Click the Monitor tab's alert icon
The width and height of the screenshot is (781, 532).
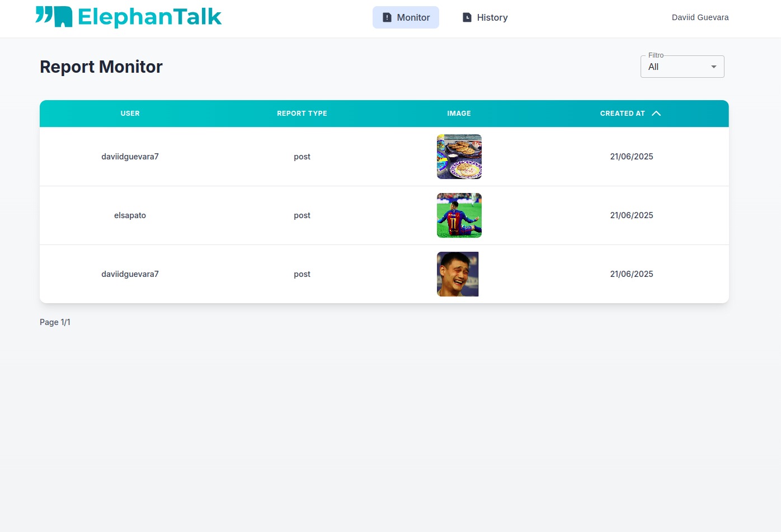click(387, 17)
